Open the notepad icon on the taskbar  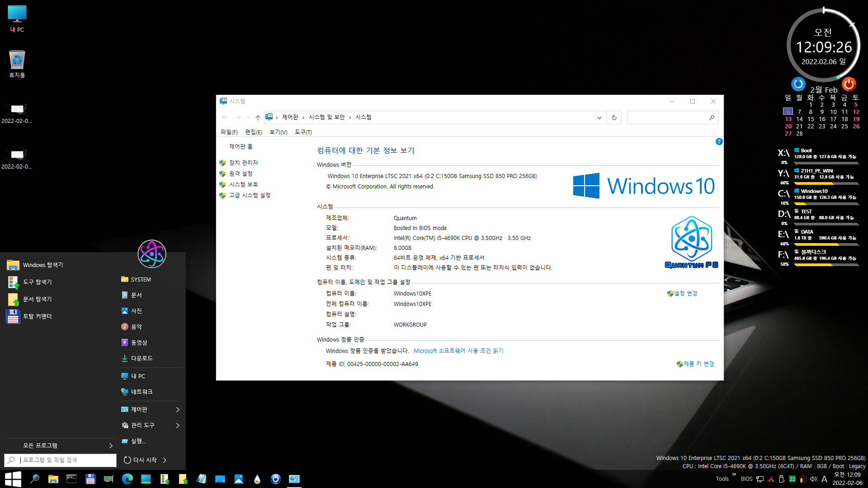click(202, 479)
